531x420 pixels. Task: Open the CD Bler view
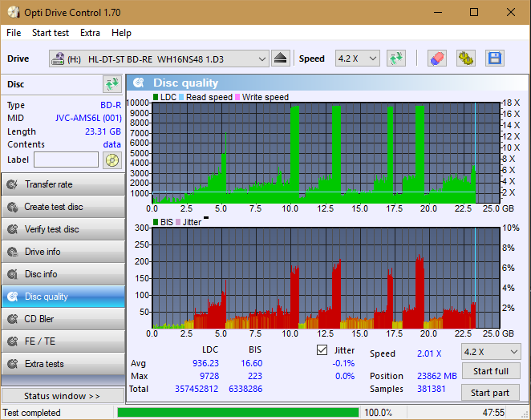63,319
